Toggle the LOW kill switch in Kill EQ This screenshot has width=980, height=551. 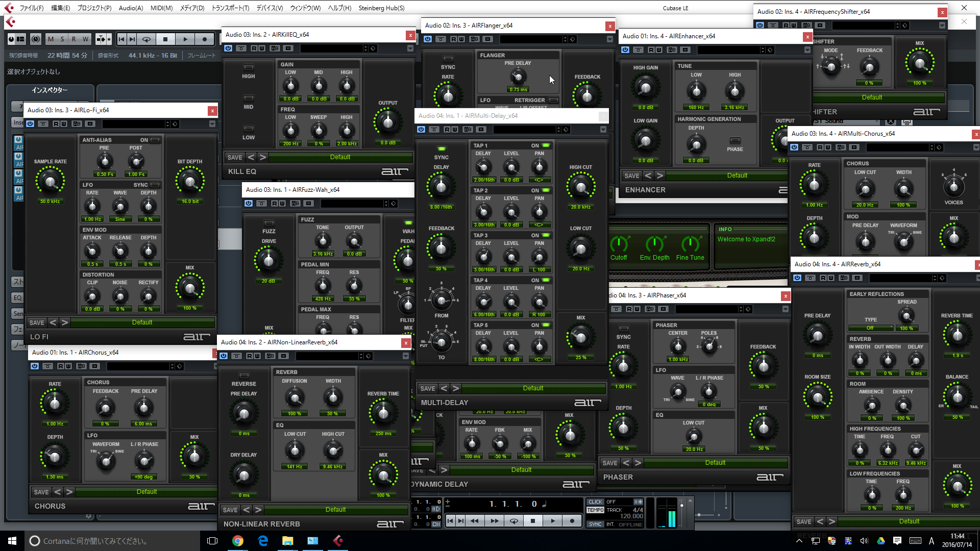249,129
